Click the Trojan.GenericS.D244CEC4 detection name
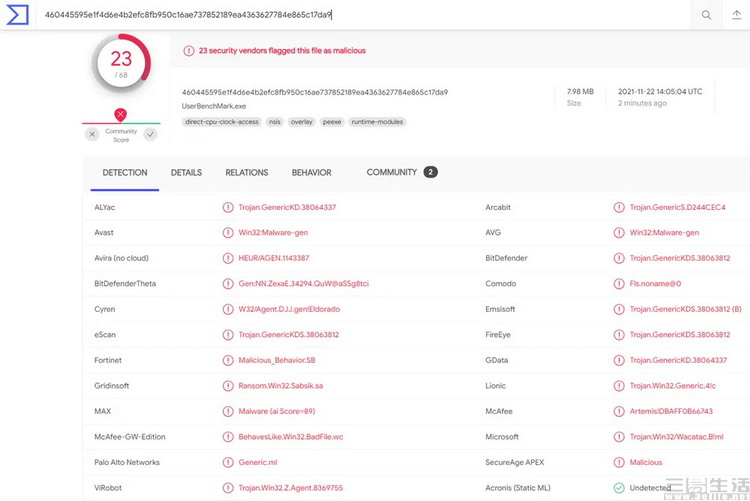 [x=677, y=207]
